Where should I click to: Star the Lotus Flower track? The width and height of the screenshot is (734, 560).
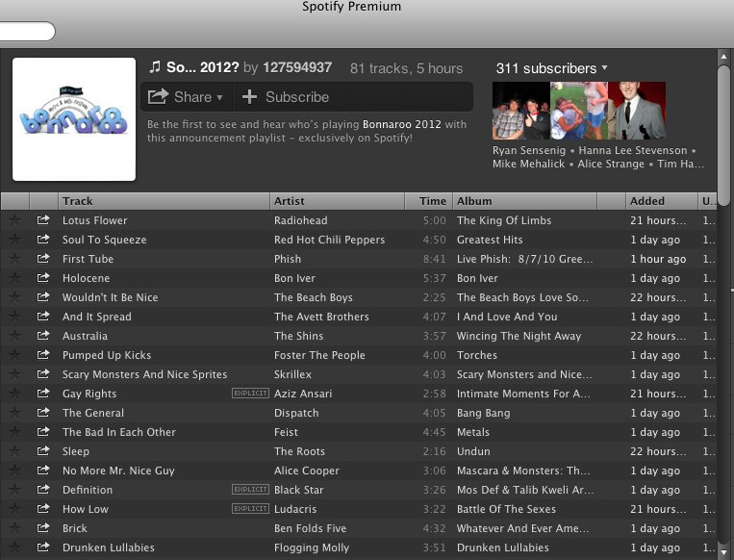pos(15,219)
